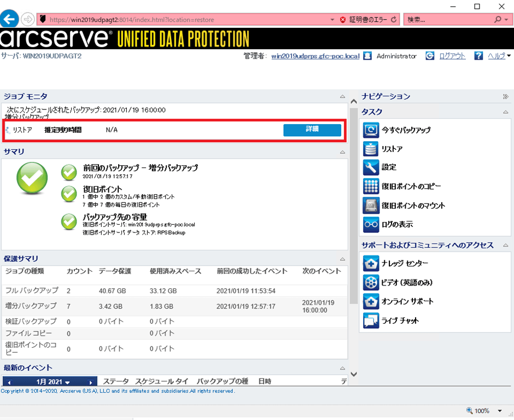Click green check beside 前回のバックアップ
The width and height of the screenshot is (514, 420).
[69, 172]
